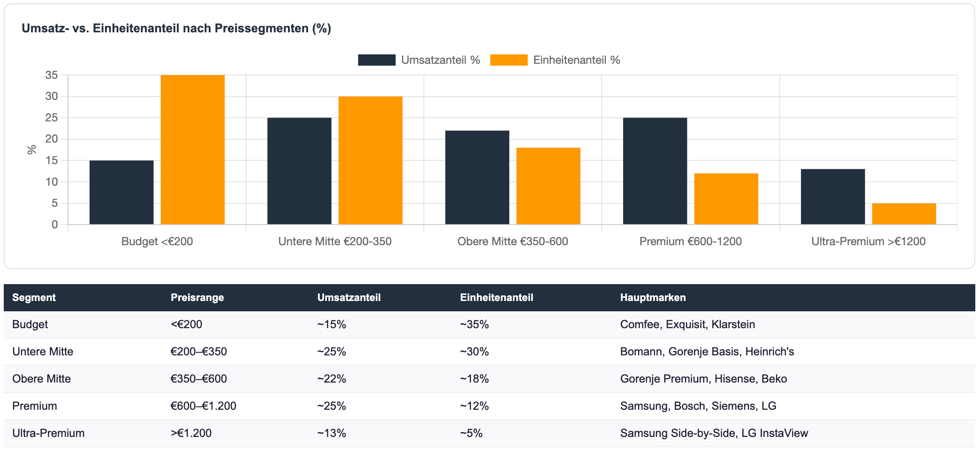Click the dark Premium €600-1200 bar
The height and width of the screenshot is (451, 980).
tap(655, 171)
